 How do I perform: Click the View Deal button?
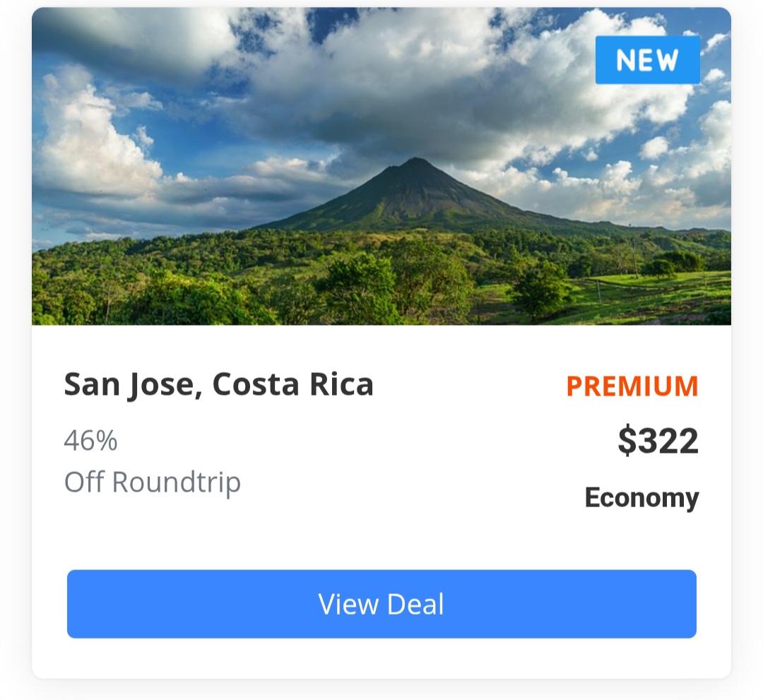click(x=381, y=604)
